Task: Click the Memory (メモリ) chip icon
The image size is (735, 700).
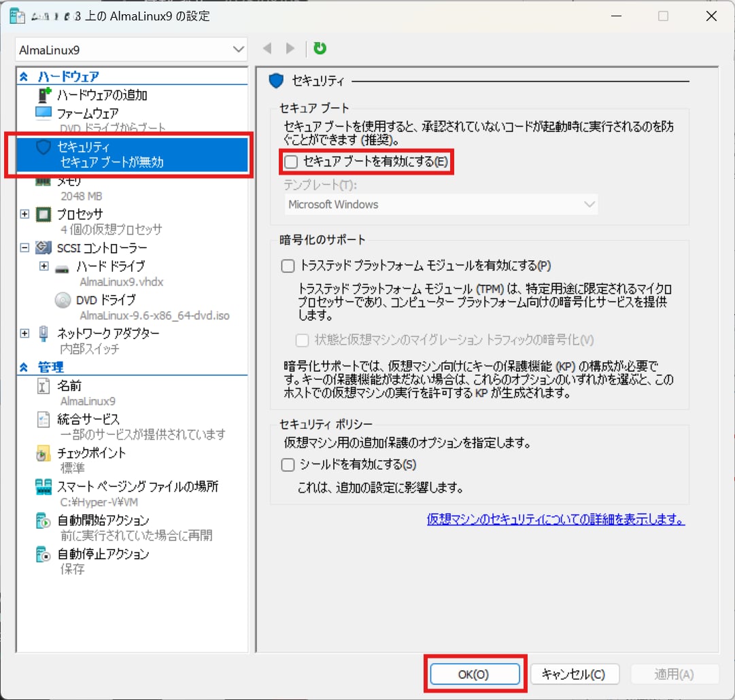Action: pyautogui.click(x=44, y=181)
